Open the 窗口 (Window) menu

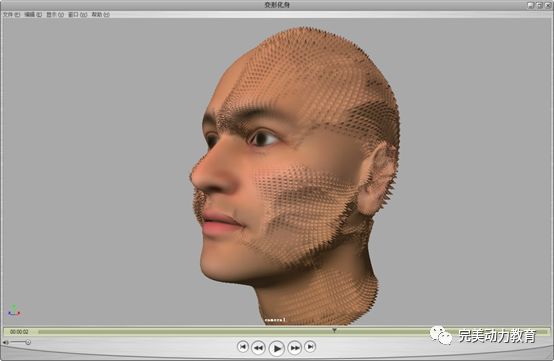click(x=77, y=14)
